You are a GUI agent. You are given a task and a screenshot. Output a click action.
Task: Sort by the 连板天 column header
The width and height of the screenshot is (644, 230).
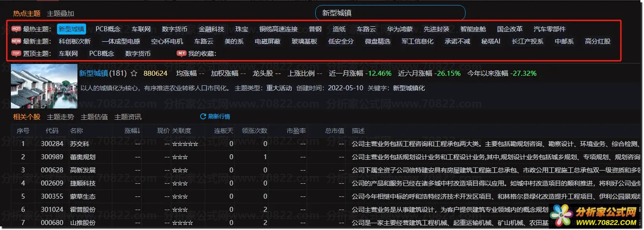click(x=224, y=131)
